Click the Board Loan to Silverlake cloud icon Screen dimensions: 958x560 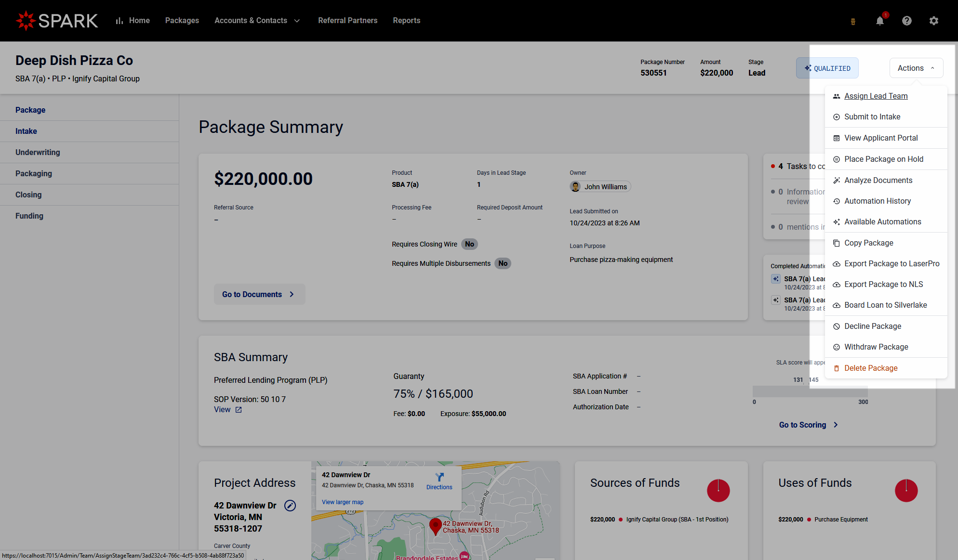click(x=837, y=305)
